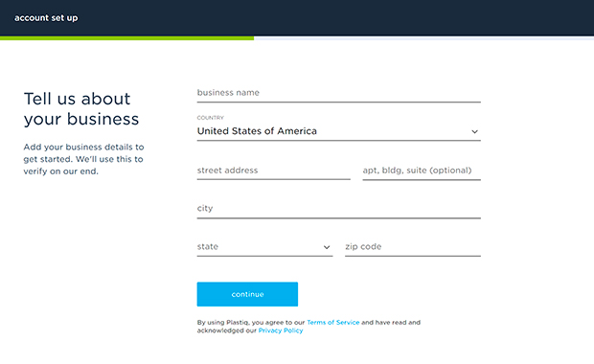Select the apt, bldg, suite optional field
The height and width of the screenshot is (364, 594).
pyautogui.click(x=422, y=171)
